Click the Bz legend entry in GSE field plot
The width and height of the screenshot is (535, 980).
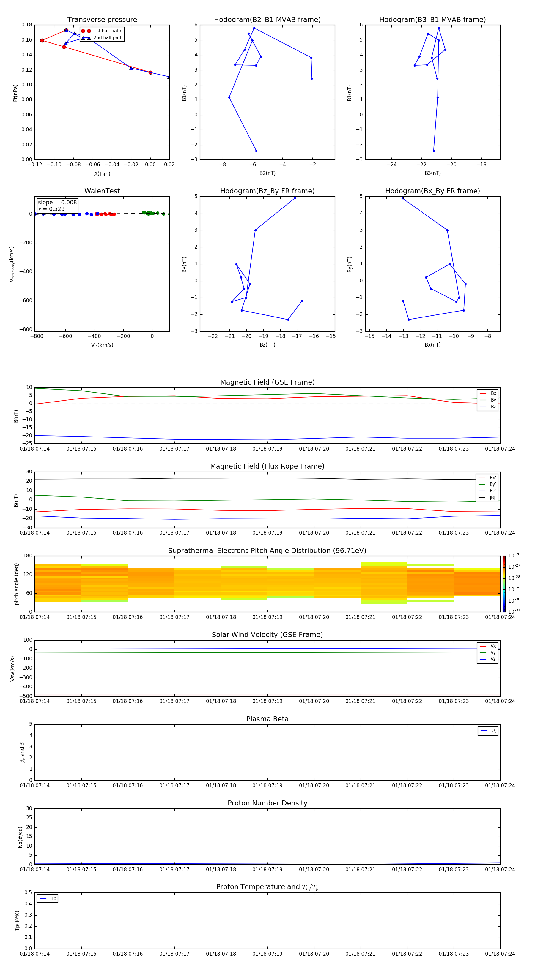(x=488, y=407)
